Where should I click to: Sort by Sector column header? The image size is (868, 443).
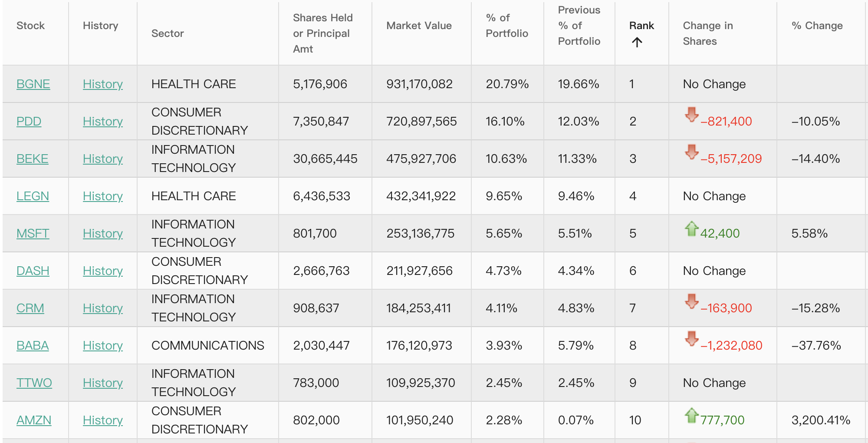[168, 33]
